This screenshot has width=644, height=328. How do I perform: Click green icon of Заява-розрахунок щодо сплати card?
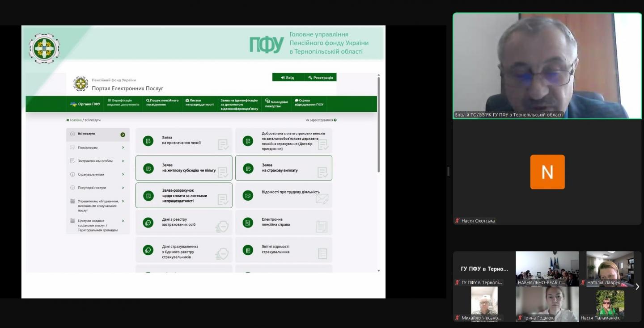pyautogui.click(x=148, y=195)
